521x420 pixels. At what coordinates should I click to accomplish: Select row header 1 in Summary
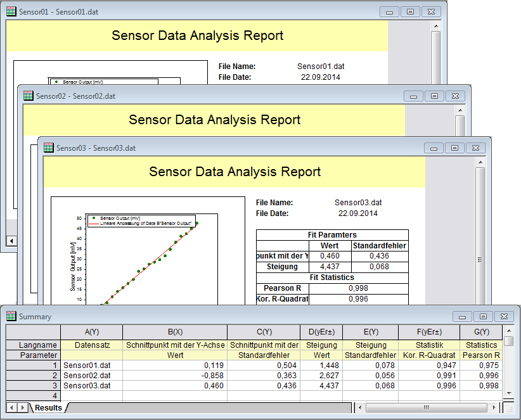(34, 366)
